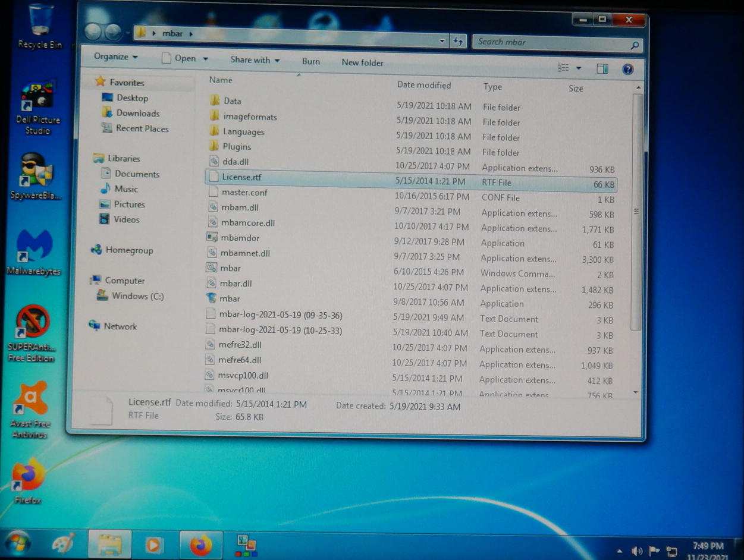Image resolution: width=744 pixels, height=560 pixels.
Task: Open the Organize dropdown menu
Action: pos(116,56)
